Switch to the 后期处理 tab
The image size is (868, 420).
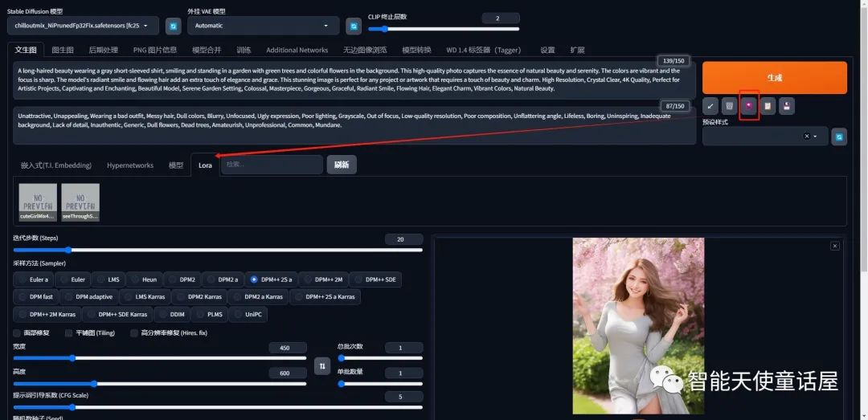coord(104,50)
